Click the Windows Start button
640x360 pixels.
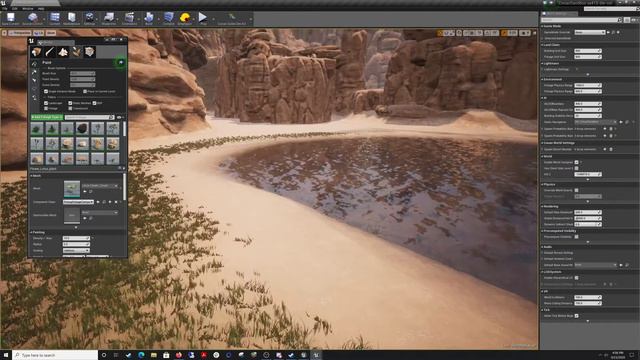point(6,355)
